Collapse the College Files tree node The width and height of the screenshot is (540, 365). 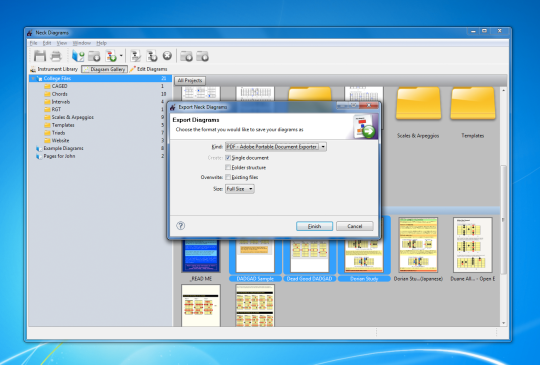pos(33,79)
